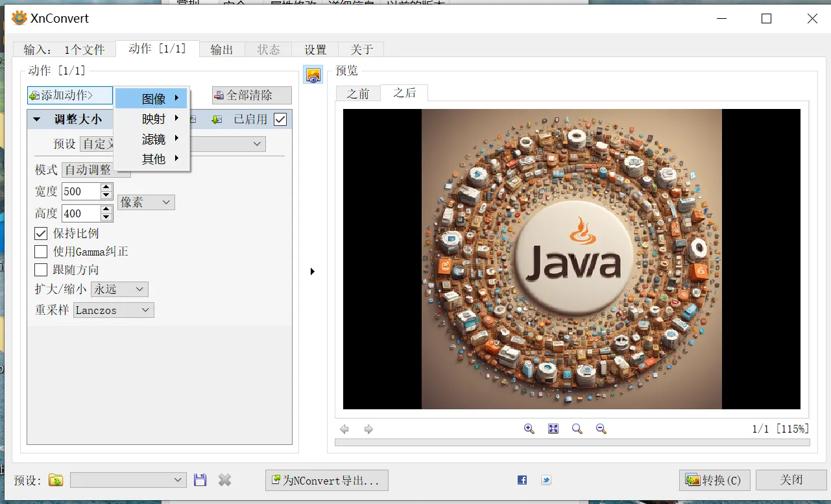The image size is (831, 504).
Task: Enable the 跟随方向 checkbox
Action: 41,270
